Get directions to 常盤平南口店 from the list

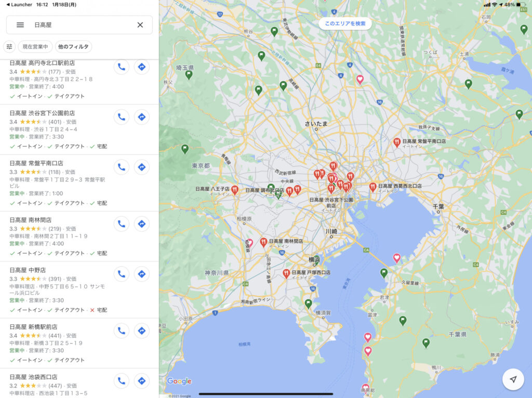click(x=142, y=167)
